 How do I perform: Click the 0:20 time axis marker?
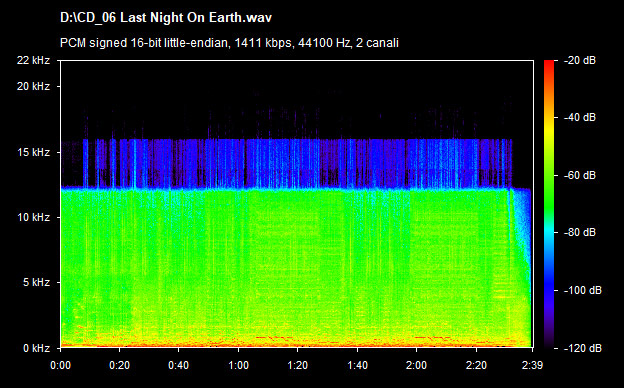tap(120, 365)
